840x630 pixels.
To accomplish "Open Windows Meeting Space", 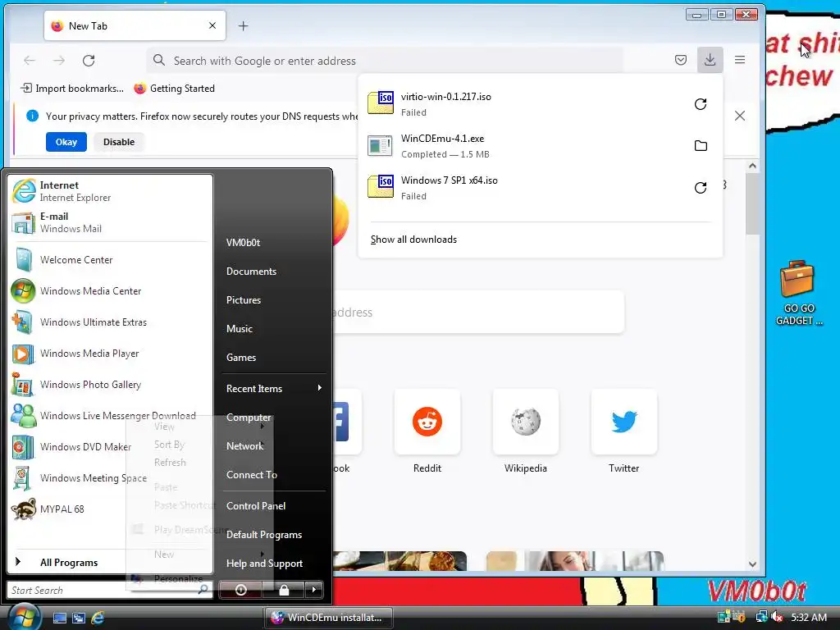I will (111, 478).
